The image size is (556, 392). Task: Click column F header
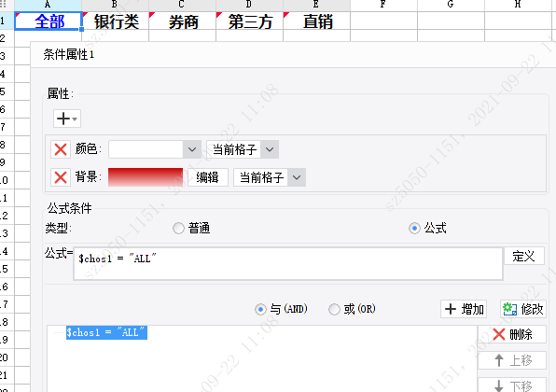(383, 5)
